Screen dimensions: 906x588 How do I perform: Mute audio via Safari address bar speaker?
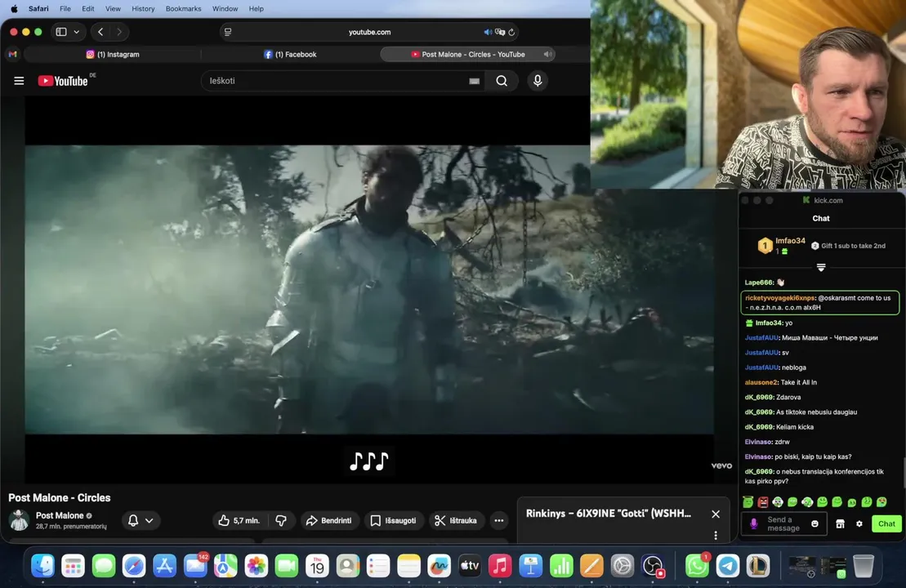(487, 33)
